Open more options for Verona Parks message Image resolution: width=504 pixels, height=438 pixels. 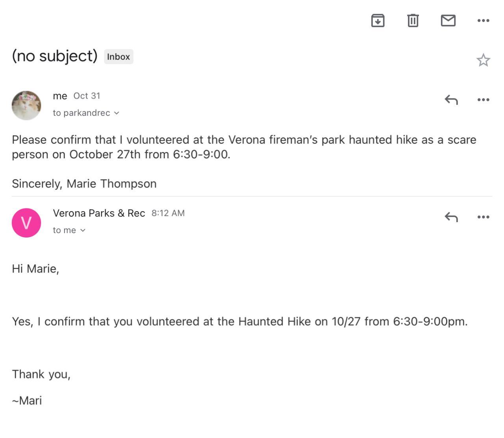point(483,217)
